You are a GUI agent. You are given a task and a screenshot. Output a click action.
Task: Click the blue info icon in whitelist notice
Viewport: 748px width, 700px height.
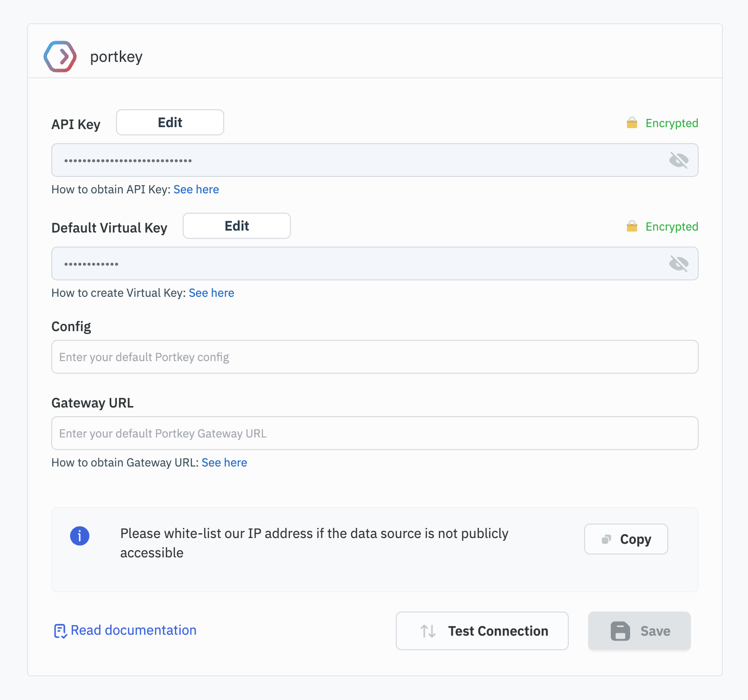(x=80, y=536)
